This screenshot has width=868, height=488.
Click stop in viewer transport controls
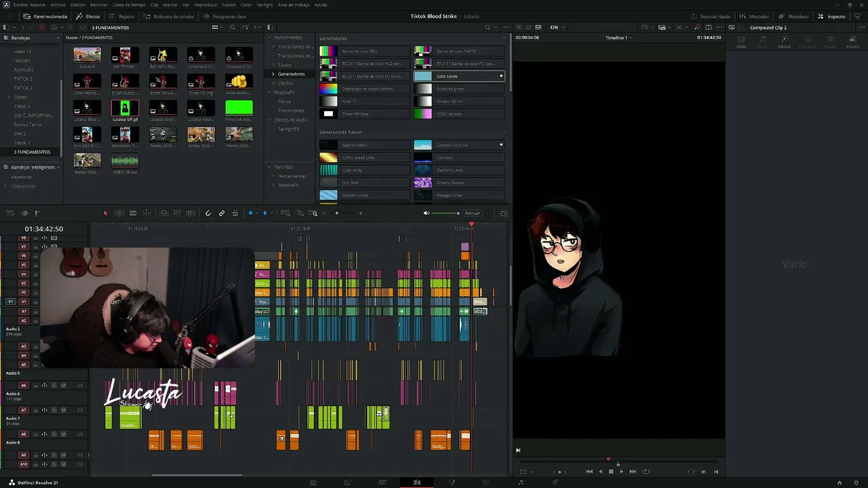[611, 472]
